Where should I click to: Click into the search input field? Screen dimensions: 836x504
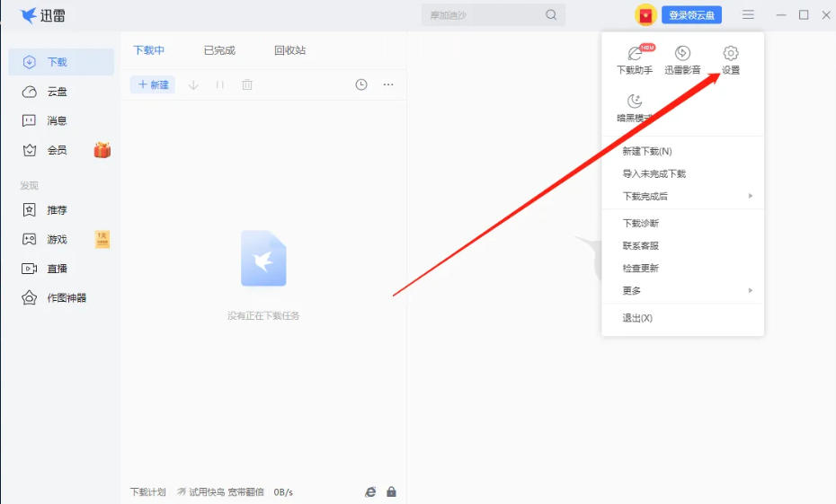(x=485, y=15)
